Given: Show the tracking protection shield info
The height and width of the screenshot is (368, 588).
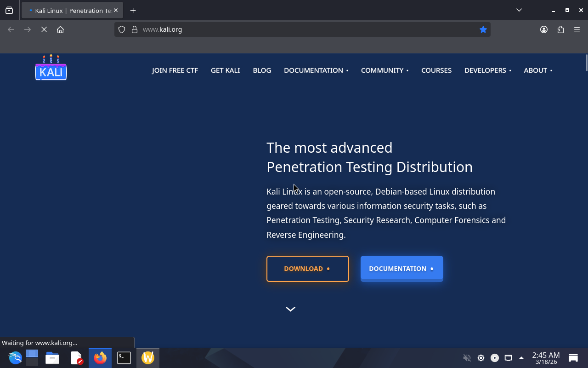Looking at the screenshot, I should click(x=122, y=29).
